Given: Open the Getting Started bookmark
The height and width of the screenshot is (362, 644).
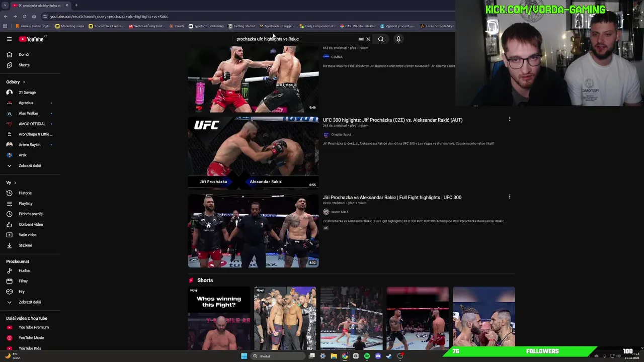Looking at the screenshot, I should 242,26.
